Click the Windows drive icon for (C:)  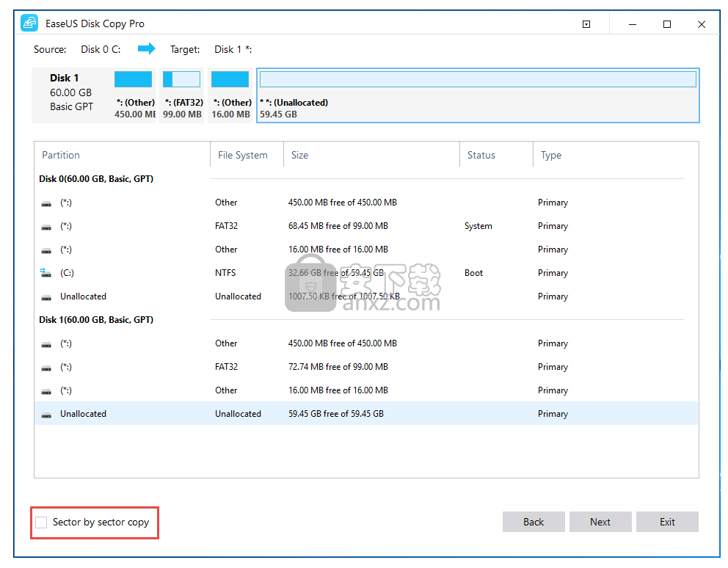[x=45, y=272]
